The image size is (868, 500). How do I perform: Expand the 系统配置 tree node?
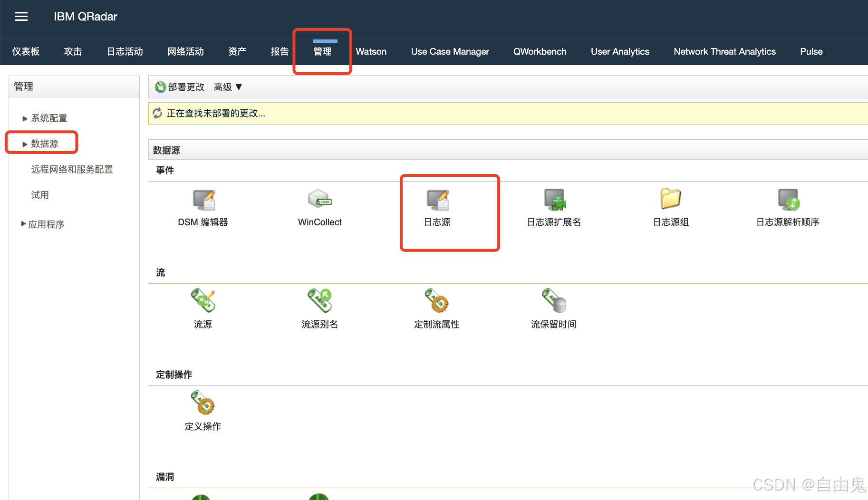[x=25, y=118]
